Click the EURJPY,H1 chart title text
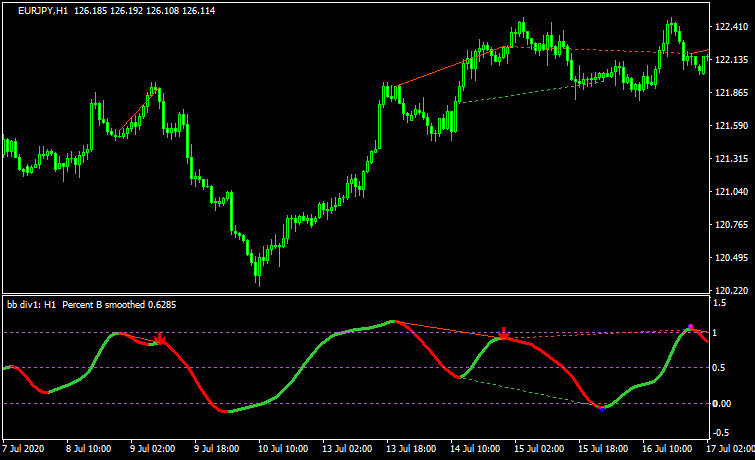 (x=43, y=9)
